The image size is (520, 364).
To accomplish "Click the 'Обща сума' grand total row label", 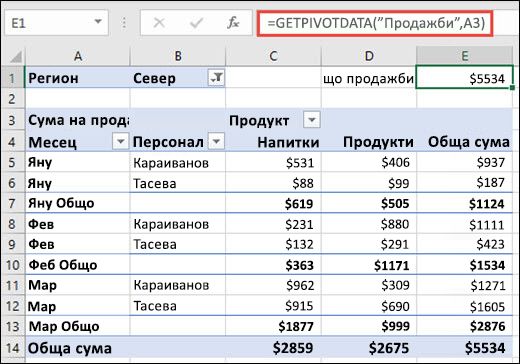I will pyautogui.click(x=77, y=348).
